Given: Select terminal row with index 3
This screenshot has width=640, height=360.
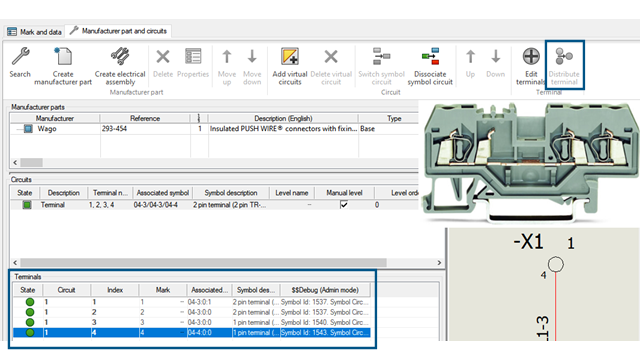Looking at the screenshot, I should pos(191,322).
